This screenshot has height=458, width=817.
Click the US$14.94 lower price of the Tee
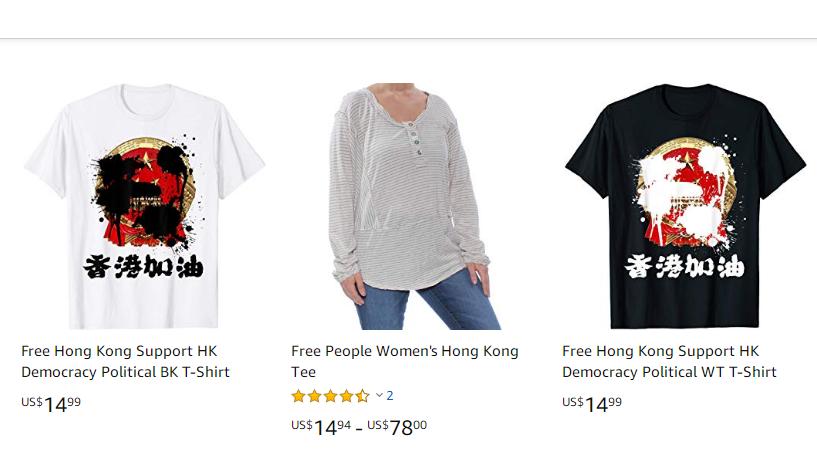pos(321,427)
